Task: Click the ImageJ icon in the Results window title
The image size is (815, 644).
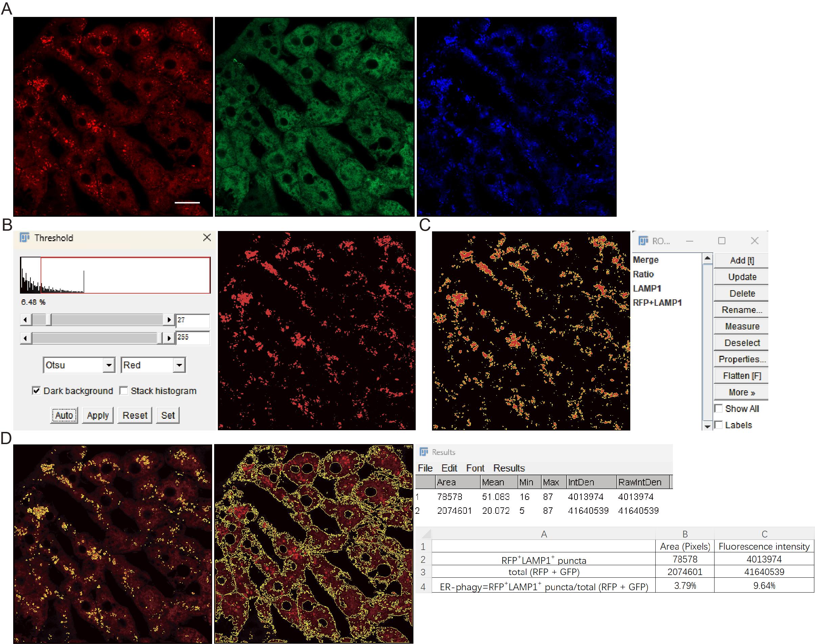Action: click(x=424, y=452)
